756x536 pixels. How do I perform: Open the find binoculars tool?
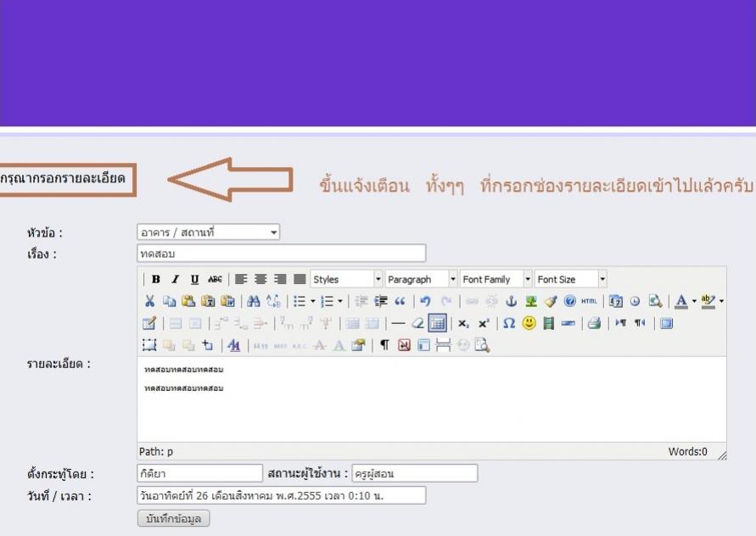[254, 301]
